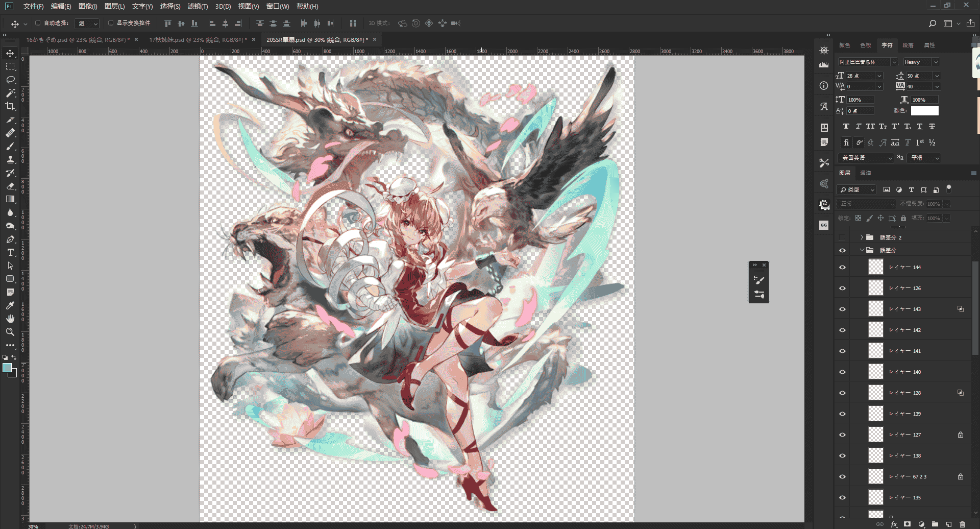Click the teal foreground color swatch

tap(7, 368)
